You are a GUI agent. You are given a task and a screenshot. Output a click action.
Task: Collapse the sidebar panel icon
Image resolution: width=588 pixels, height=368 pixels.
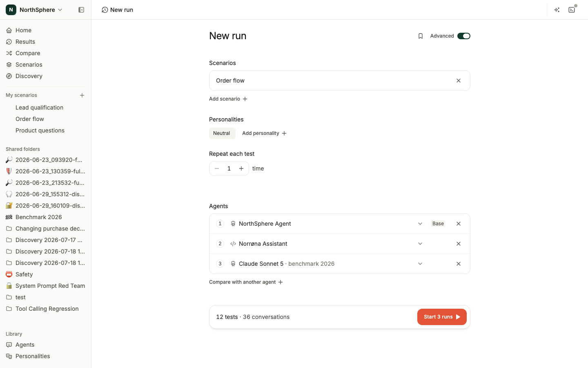(x=81, y=10)
